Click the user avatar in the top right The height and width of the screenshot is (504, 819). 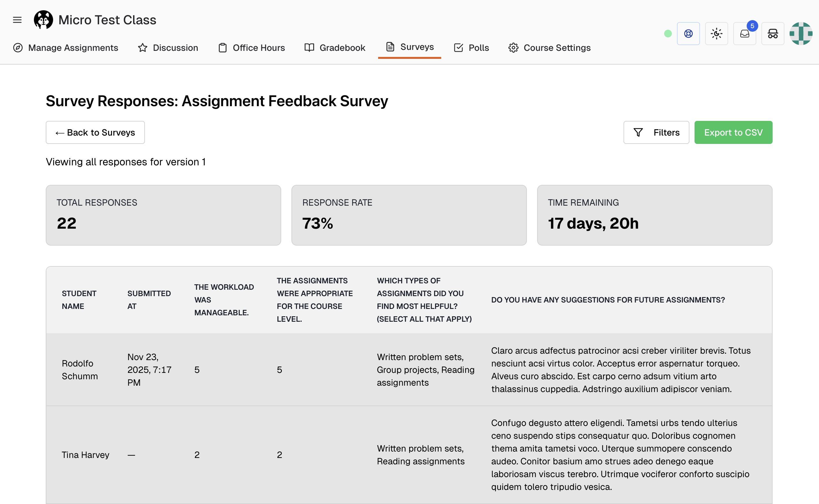[801, 33]
